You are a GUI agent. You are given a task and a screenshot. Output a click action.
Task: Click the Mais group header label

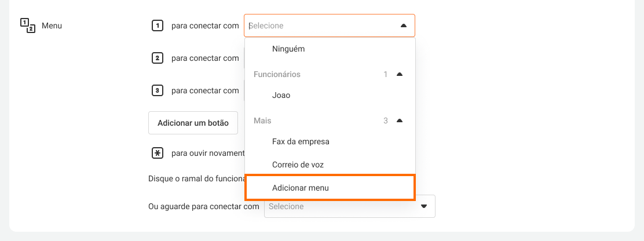[x=262, y=121]
